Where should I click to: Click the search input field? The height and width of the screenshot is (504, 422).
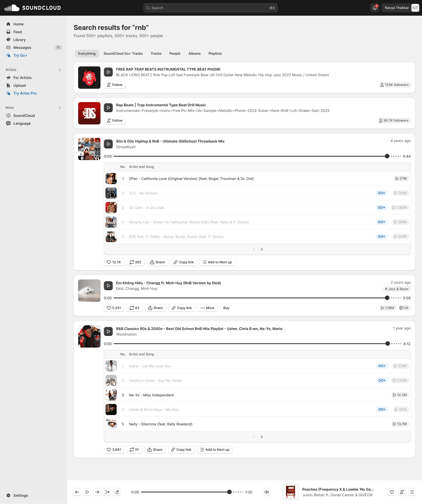point(210,8)
